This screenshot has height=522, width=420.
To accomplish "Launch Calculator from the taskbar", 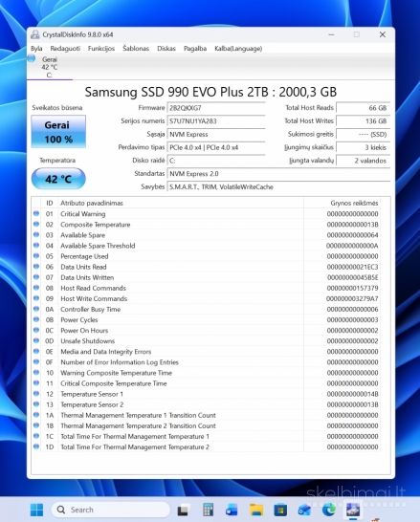I will pyautogui.click(x=209, y=510).
